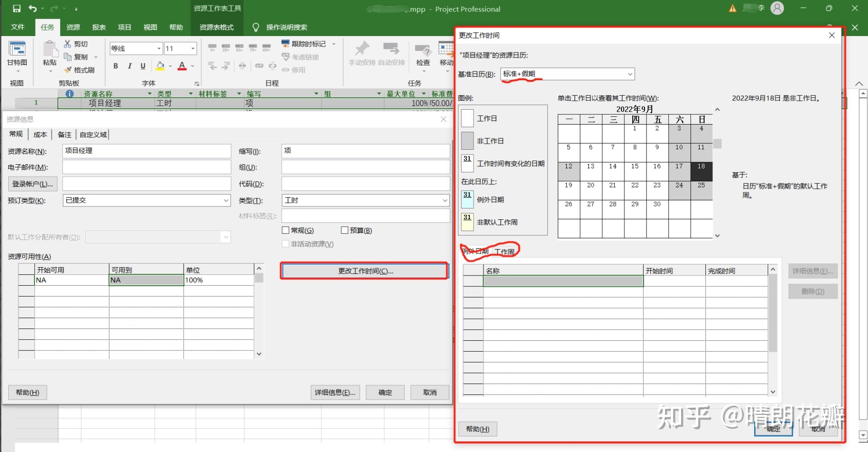Click the Outdent task arrow icon
The height and width of the screenshot is (452, 868).
(212, 66)
